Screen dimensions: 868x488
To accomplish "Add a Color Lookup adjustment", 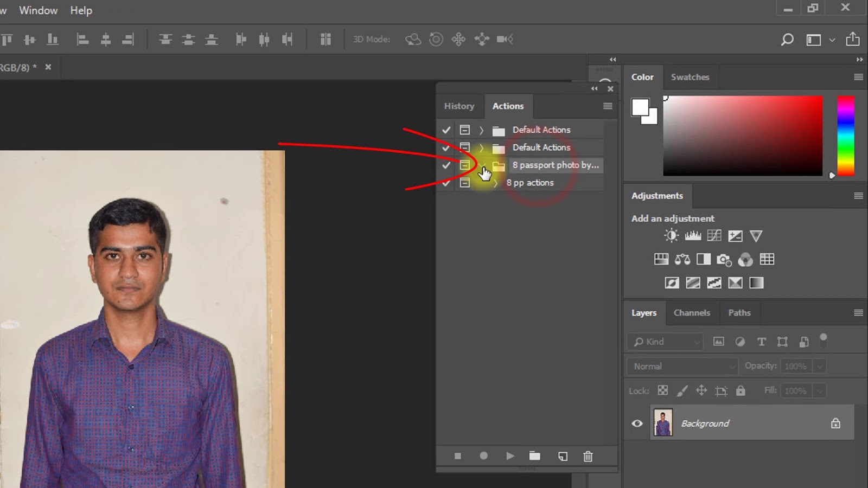I will point(767,259).
